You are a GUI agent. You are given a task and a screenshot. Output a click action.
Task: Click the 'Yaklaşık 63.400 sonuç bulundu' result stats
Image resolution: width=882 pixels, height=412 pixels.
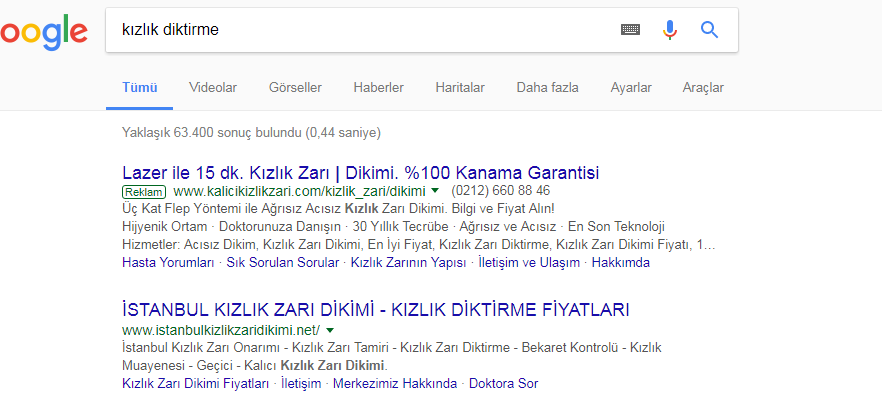pos(251,133)
